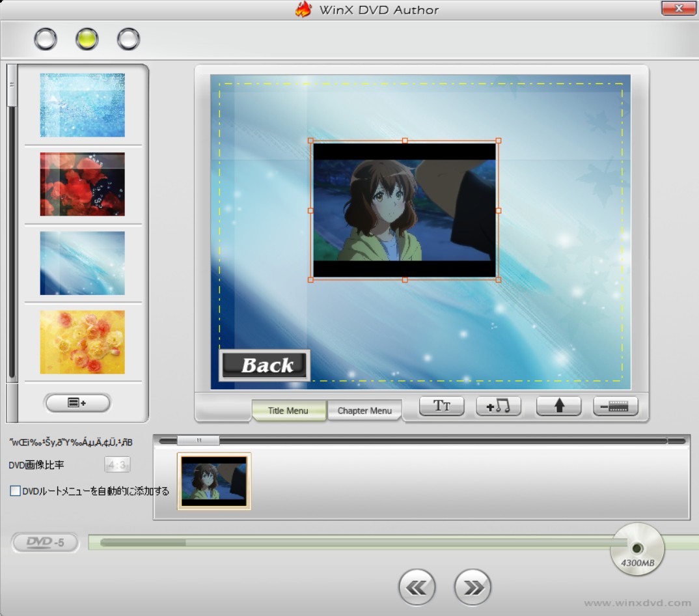Click the 4300MB disc icon
This screenshot has height=616, width=699.
point(637,549)
